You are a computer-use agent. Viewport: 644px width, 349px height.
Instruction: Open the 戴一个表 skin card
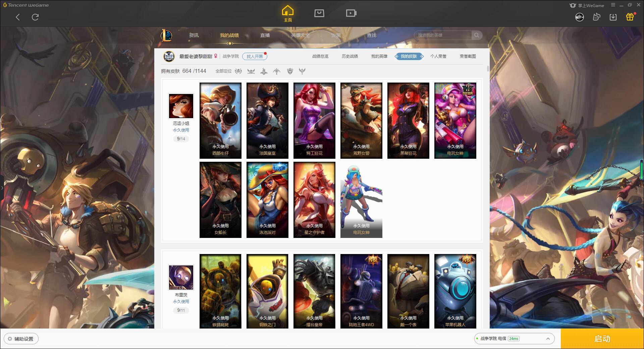tap(408, 291)
